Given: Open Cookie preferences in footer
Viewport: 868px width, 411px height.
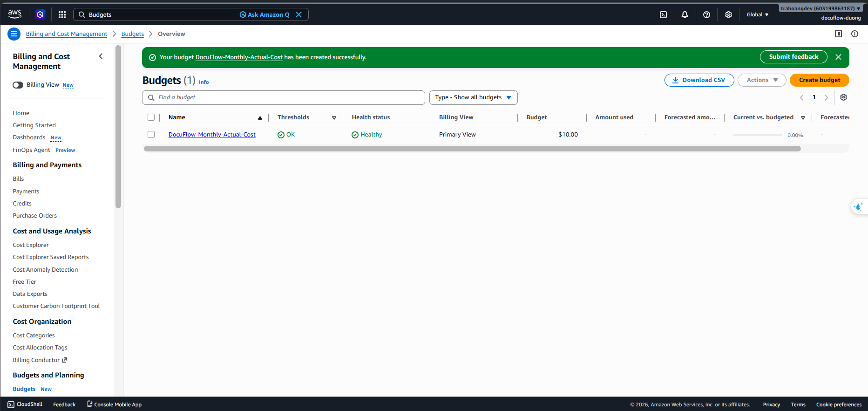Looking at the screenshot, I should [x=839, y=404].
